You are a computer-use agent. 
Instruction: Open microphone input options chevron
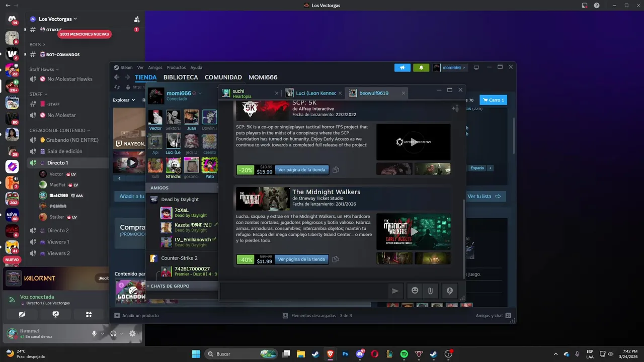(102, 333)
